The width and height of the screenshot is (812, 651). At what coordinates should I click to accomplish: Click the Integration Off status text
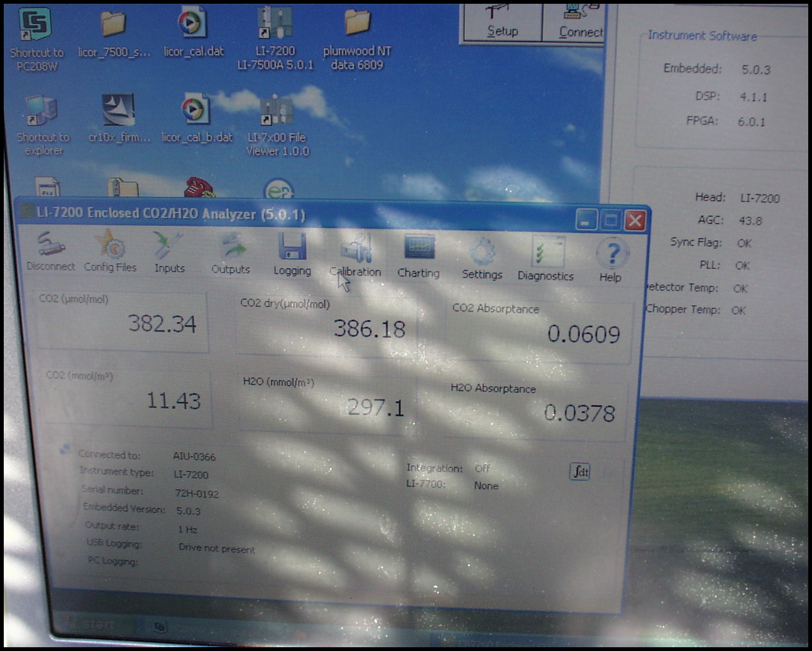pos(483,468)
